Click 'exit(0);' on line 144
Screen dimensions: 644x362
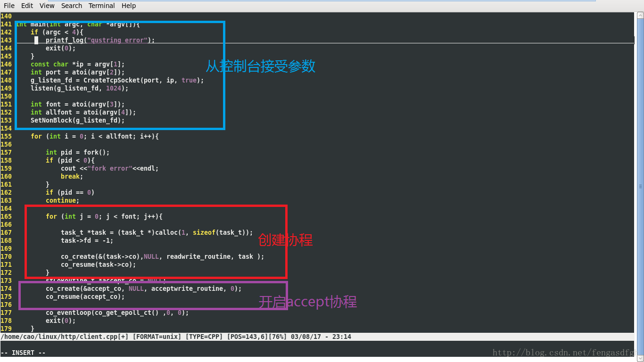click(61, 48)
